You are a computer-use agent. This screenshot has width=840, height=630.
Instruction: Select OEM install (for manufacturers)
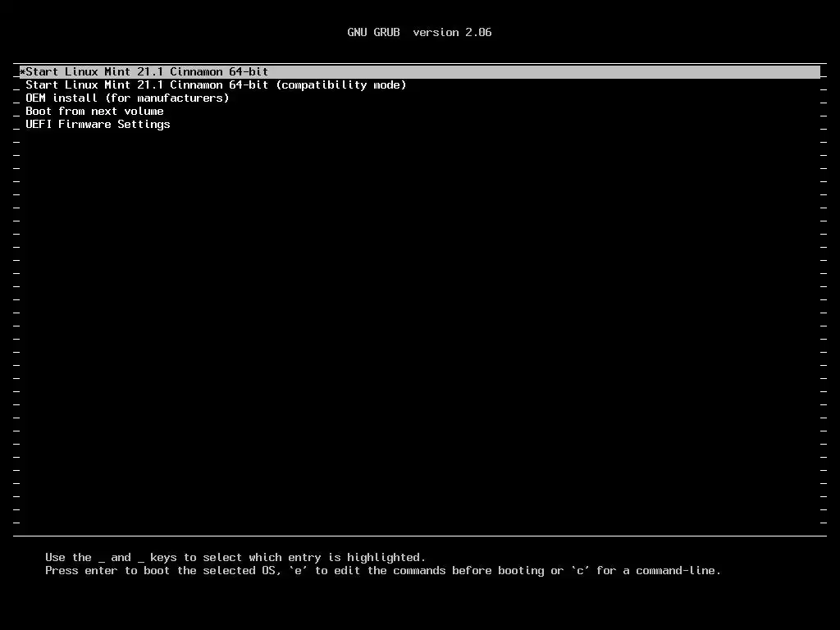(x=127, y=98)
